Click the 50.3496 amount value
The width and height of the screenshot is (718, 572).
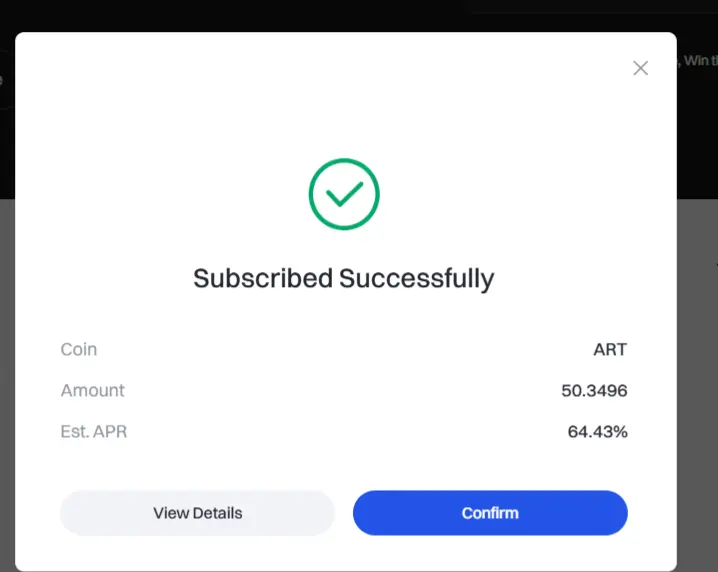(594, 391)
